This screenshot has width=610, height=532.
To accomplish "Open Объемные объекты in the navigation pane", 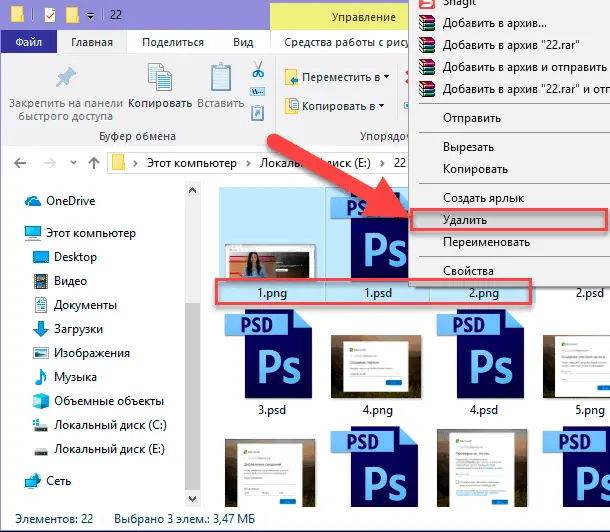I will 98,401.
